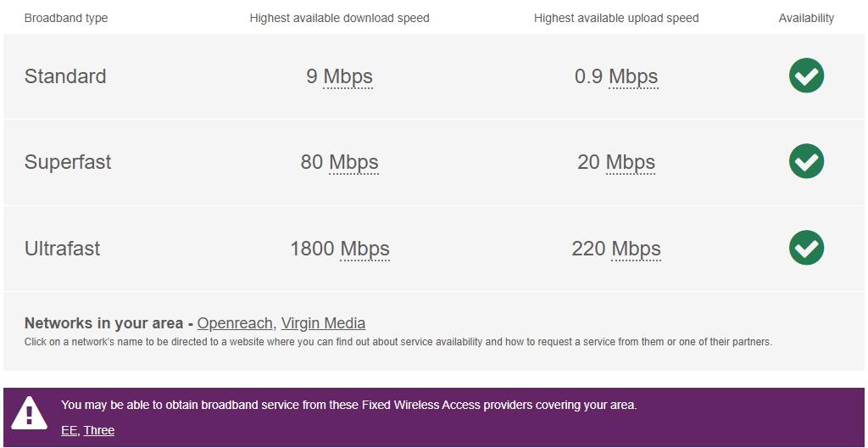Screen dimensions: 868x448
Task: Click the Availability column header
Action: [x=806, y=18]
